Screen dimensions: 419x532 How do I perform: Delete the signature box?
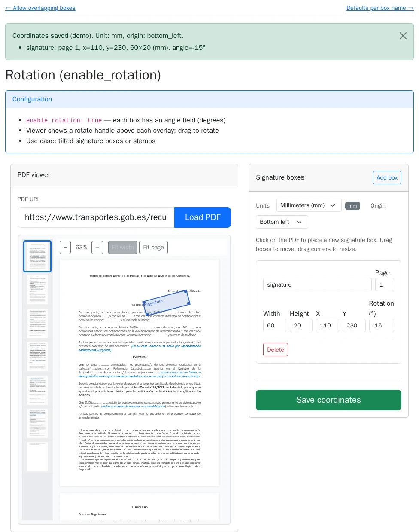[x=276, y=349]
